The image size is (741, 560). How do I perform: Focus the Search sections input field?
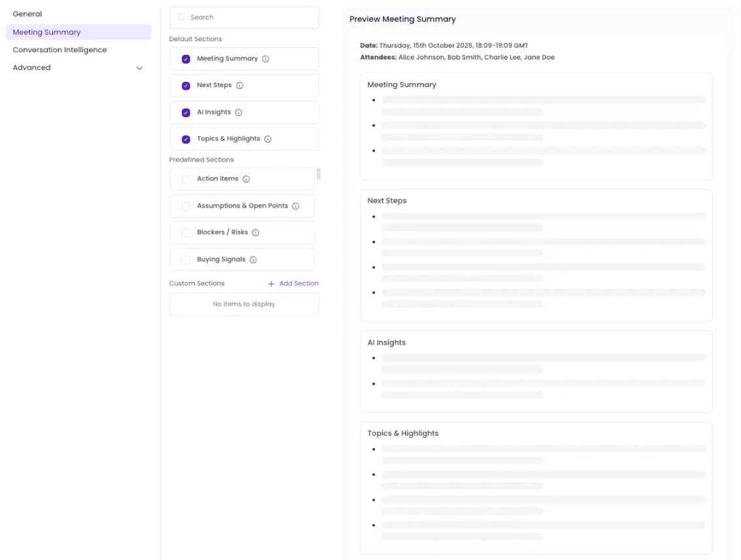click(244, 18)
